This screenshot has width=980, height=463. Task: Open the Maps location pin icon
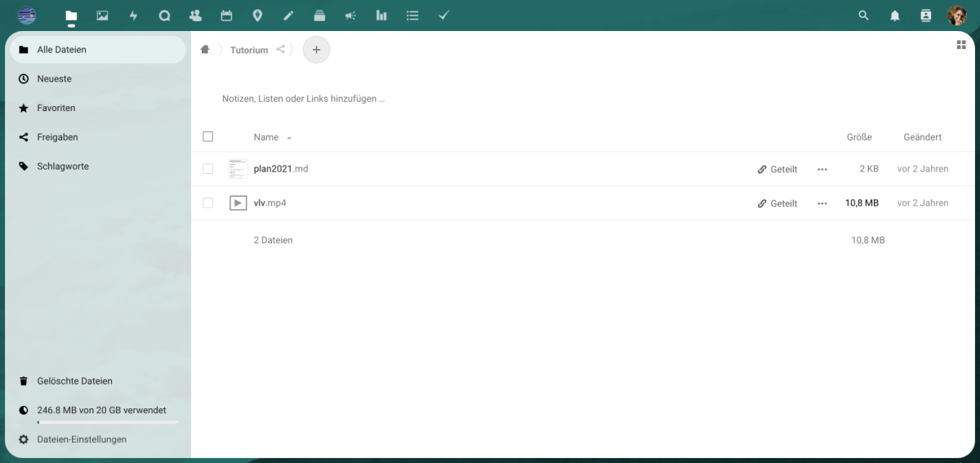[x=257, y=16]
